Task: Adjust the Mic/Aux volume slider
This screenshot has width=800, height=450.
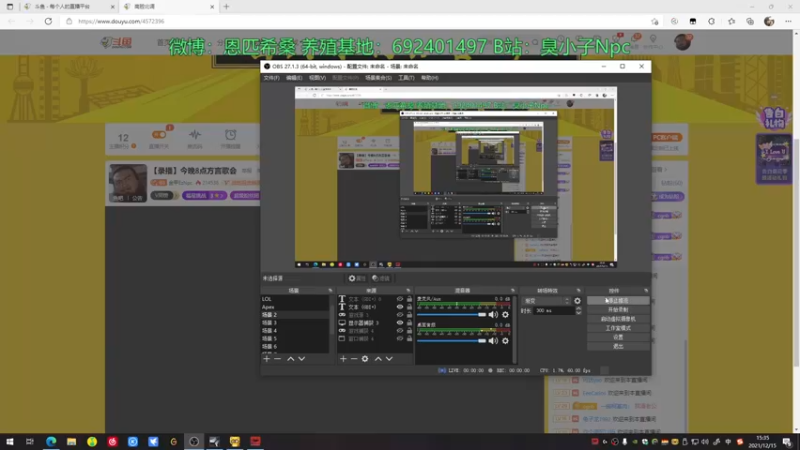Action: 451,315
